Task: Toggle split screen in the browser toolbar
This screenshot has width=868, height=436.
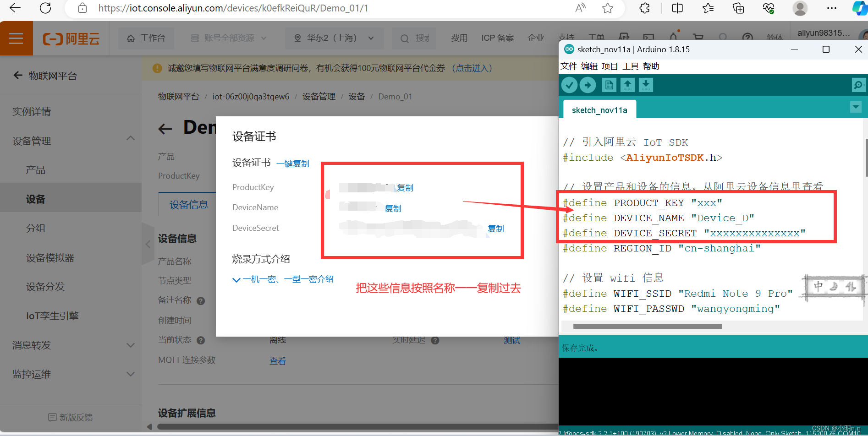Action: 677,8
